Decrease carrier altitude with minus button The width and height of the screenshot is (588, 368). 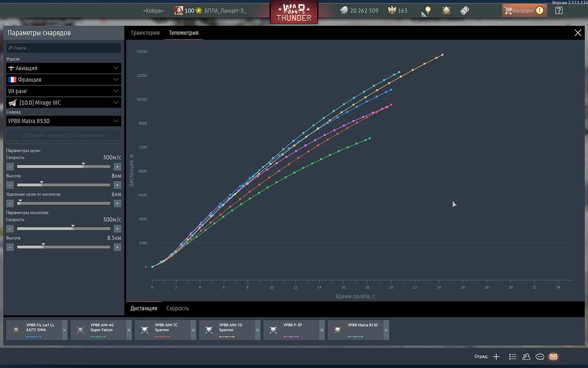(x=10, y=247)
